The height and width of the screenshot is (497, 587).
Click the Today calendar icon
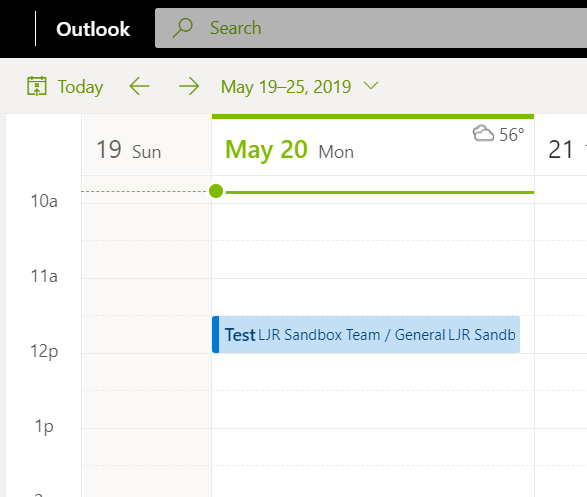(x=37, y=86)
